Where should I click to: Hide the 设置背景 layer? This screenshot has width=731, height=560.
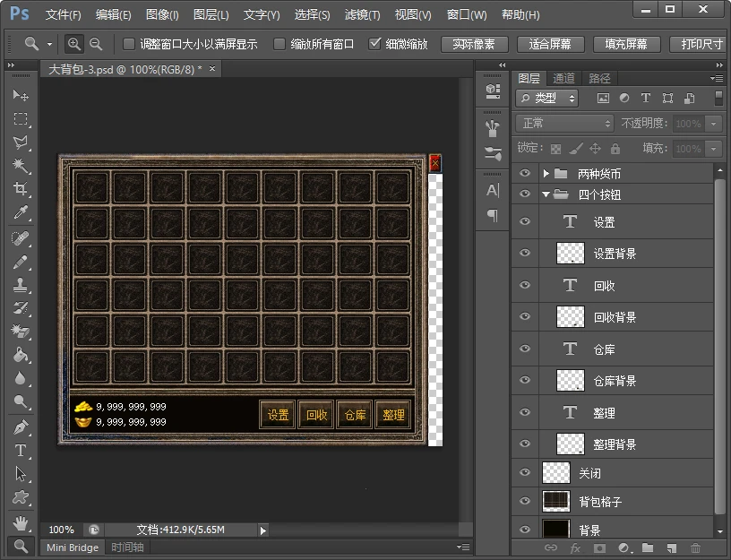525,253
